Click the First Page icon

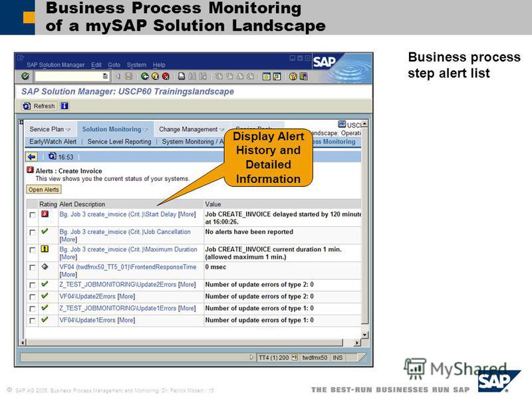pyautogui.click(x=219, y=76)
